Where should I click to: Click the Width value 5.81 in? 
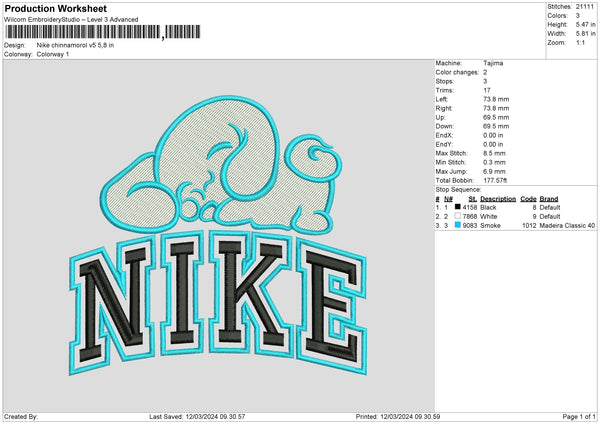click(585, 34)
